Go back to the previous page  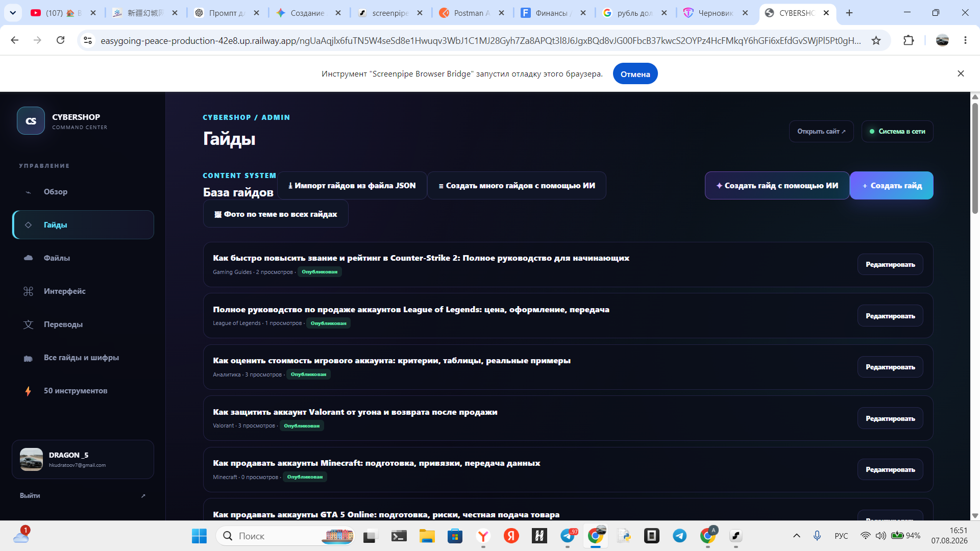(15, 40)
